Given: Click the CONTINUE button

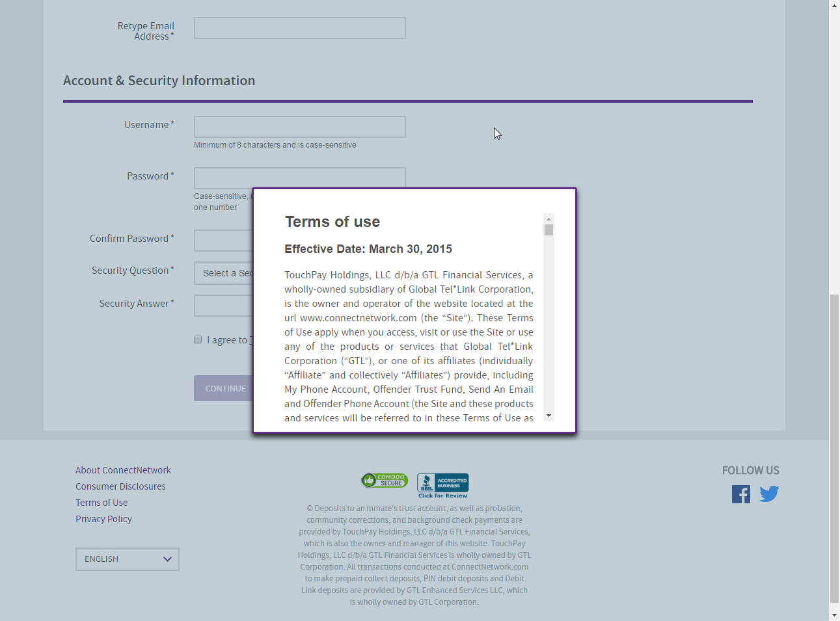Looking at the screenshot, I should click(x=223, y=388).
